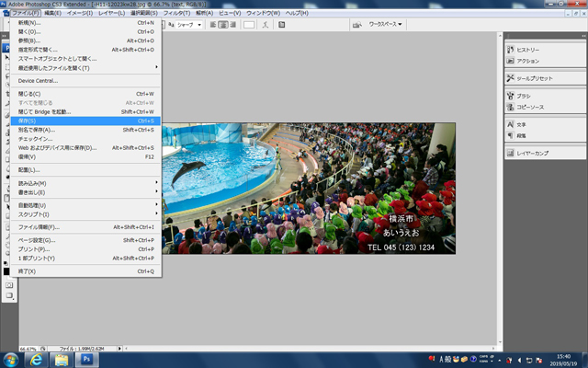The image size is (588, 368).
Task: Click Photoshop in the Windows taskbar
Action: click(x=88, y=359)
